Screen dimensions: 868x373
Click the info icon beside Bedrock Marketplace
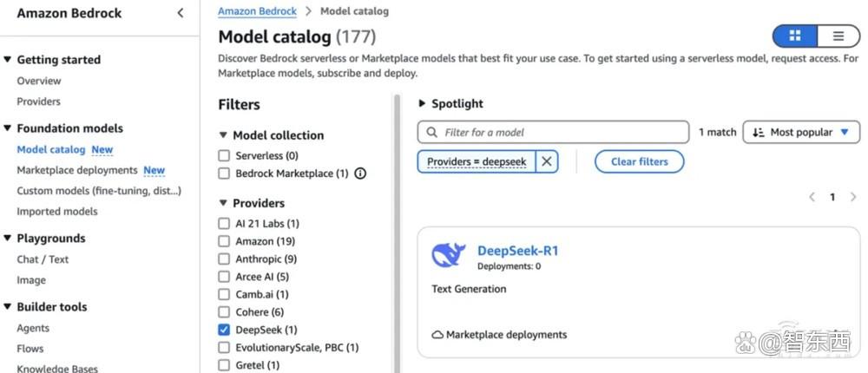click(x=360, y=173)
